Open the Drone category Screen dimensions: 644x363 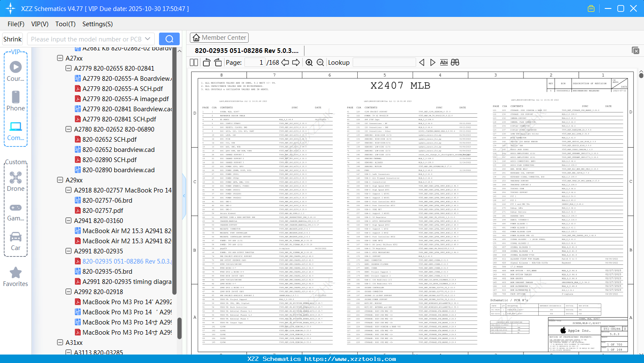point(16,181)
